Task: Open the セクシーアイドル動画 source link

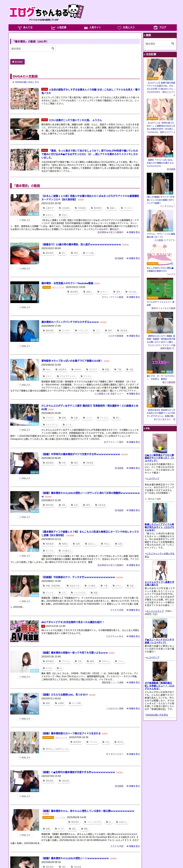Action: coord(113,297)
